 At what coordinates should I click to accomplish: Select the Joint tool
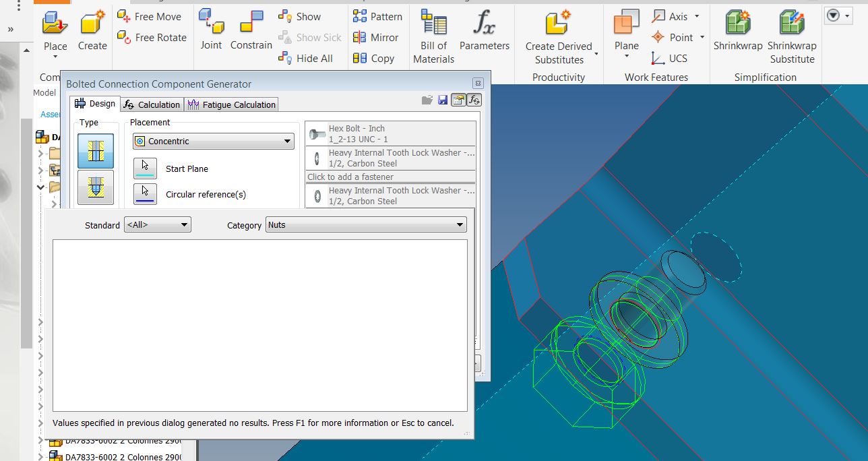point(211,30)
